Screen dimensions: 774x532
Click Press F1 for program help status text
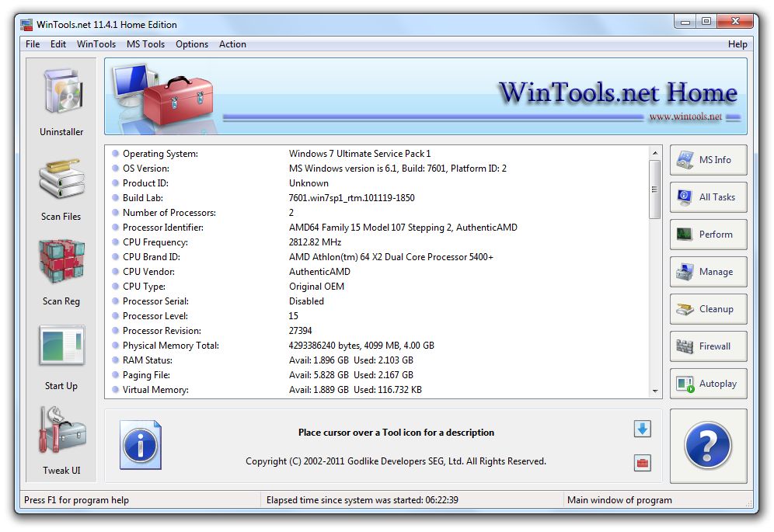(x=76, y=500)
